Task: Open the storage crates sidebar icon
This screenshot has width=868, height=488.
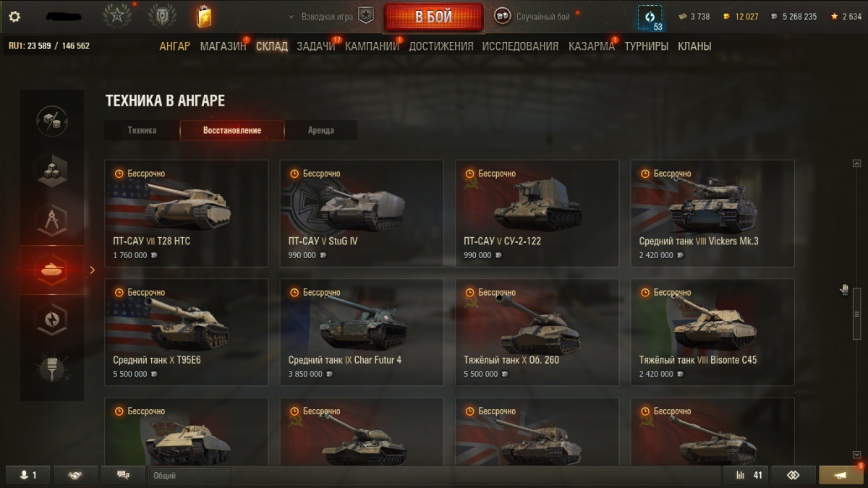Action: pyautogui.click(x=52, y=171)
